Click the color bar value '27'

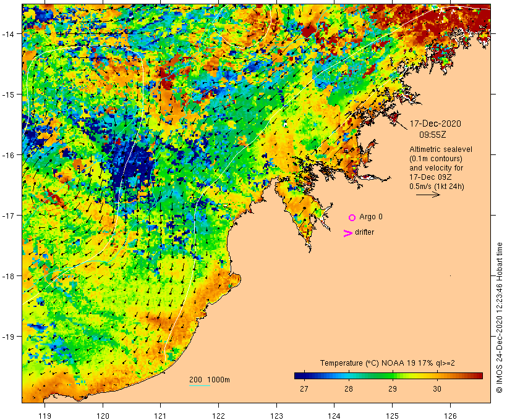point(304,388)
